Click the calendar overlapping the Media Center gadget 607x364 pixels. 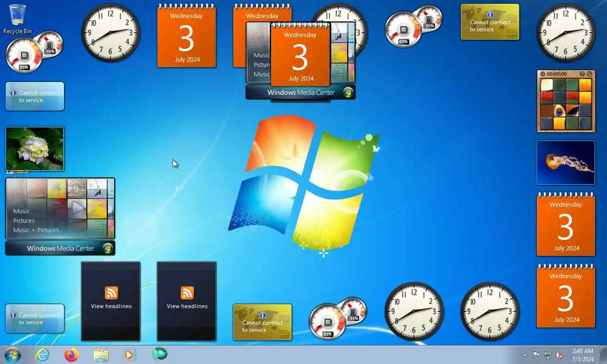[x=300, y=55]
